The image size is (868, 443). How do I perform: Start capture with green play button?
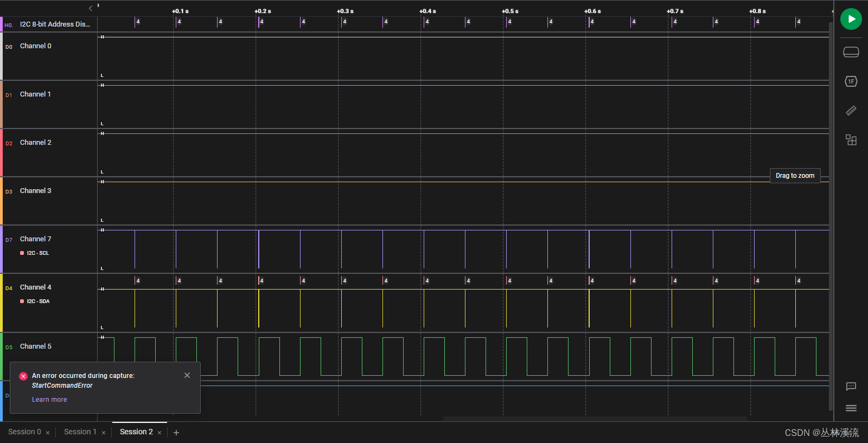851,19
